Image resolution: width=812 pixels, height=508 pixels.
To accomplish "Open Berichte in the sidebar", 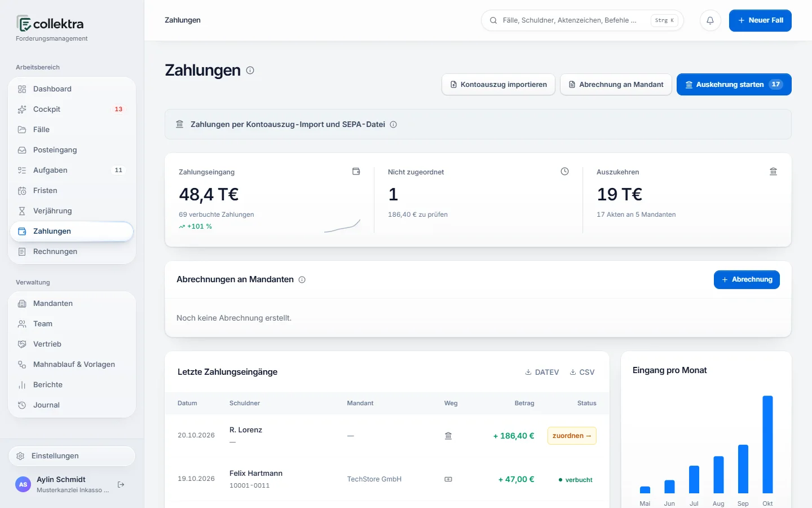I will tap(72, 385).
